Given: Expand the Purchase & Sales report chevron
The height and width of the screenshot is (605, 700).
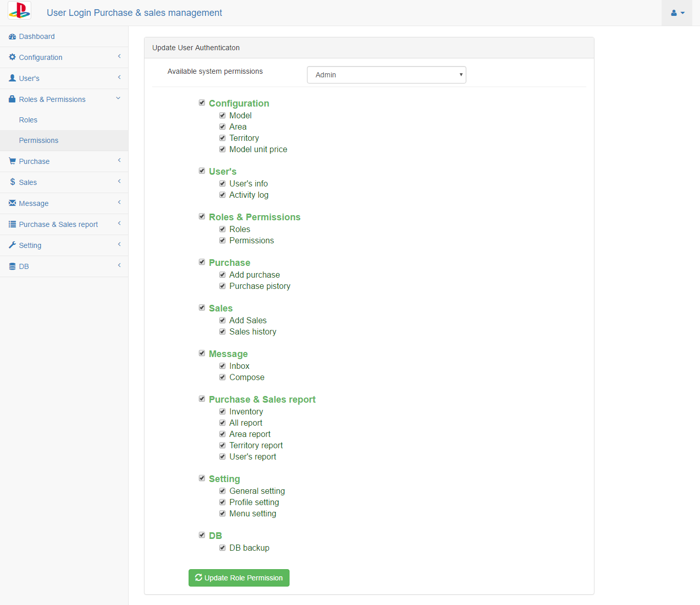Looking at the screenshot, I should coord(119,223).
